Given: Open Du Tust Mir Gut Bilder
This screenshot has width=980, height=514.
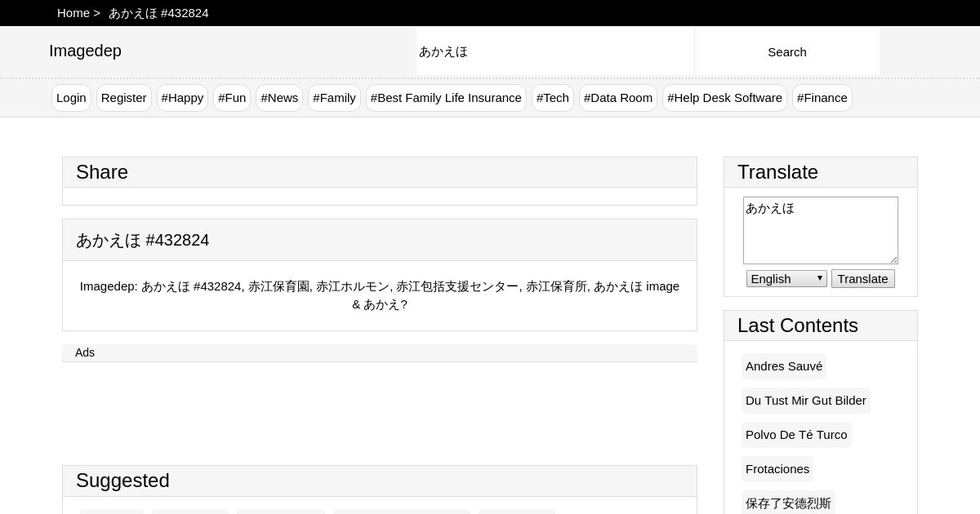Looking at the screenshot, I should pyautogui.click(x=806, y=401).
